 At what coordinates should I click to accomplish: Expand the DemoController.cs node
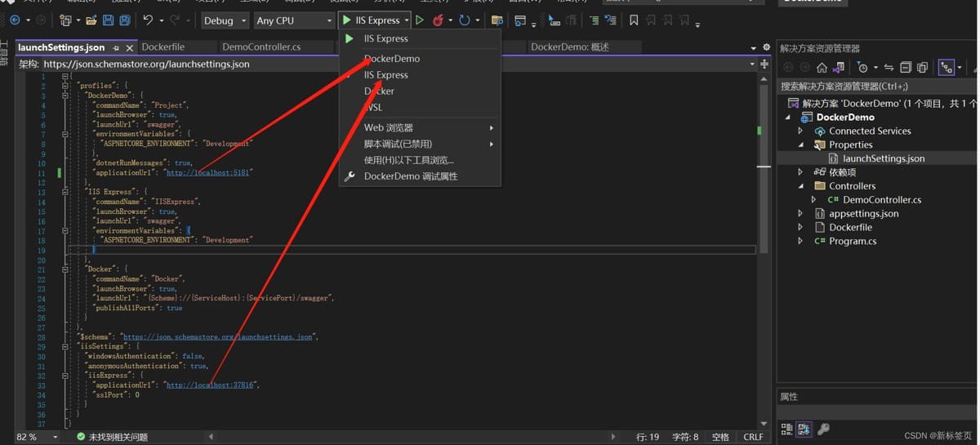[813, 200]
